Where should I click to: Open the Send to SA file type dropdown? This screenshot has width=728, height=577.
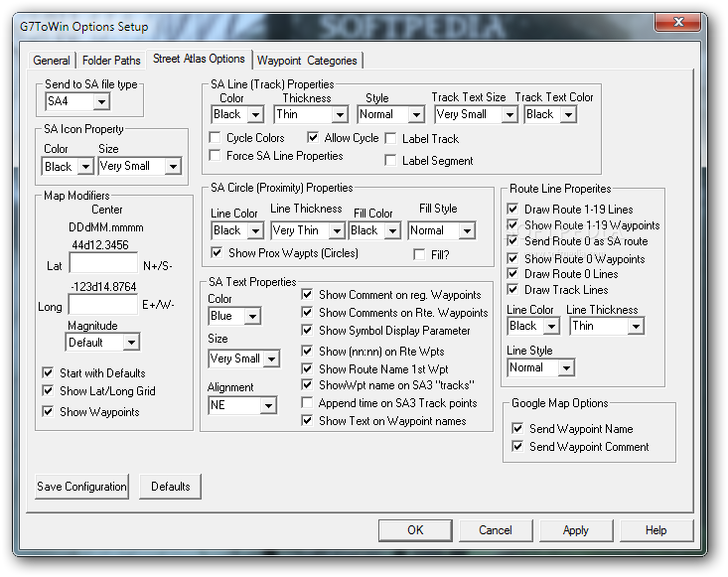tap(77, 101)
